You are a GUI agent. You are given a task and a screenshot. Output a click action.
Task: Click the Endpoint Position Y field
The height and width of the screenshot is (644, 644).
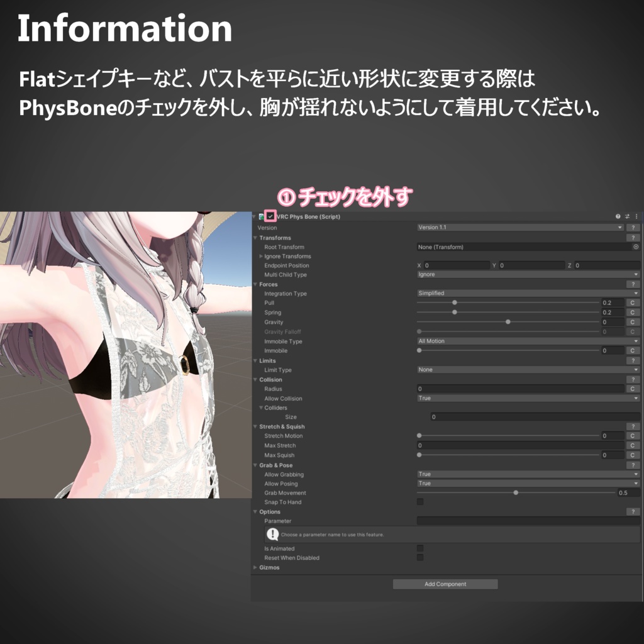532,265
